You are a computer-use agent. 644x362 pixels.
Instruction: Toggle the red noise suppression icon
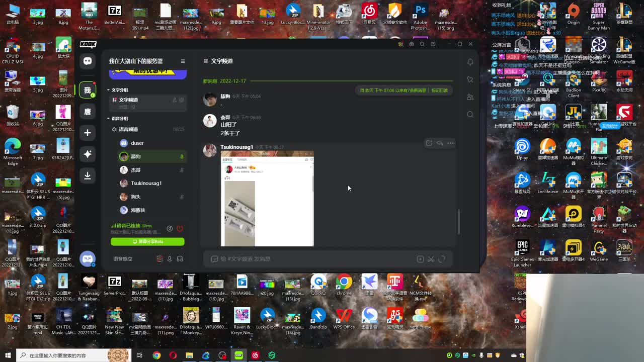pos(159,259)
